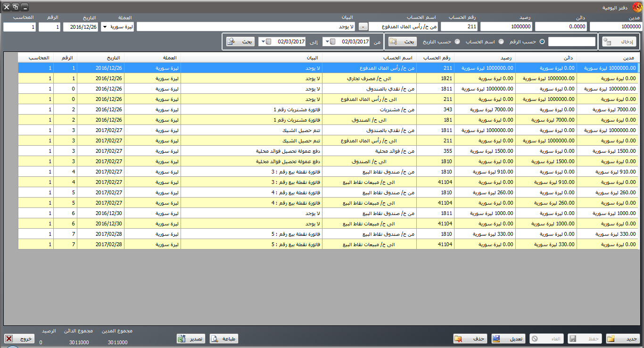Export the journal with the تصدير button
This screenshot has height=348, width=644.
click(191, 339)
